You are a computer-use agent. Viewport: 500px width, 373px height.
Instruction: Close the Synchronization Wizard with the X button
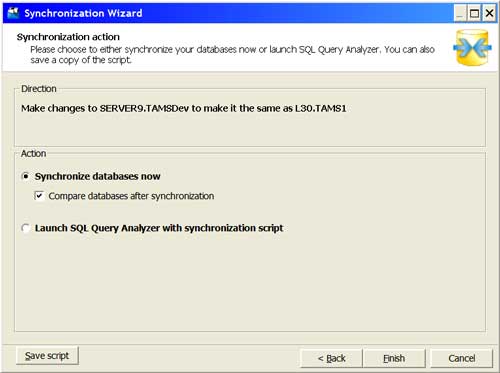tap(489, 14)
